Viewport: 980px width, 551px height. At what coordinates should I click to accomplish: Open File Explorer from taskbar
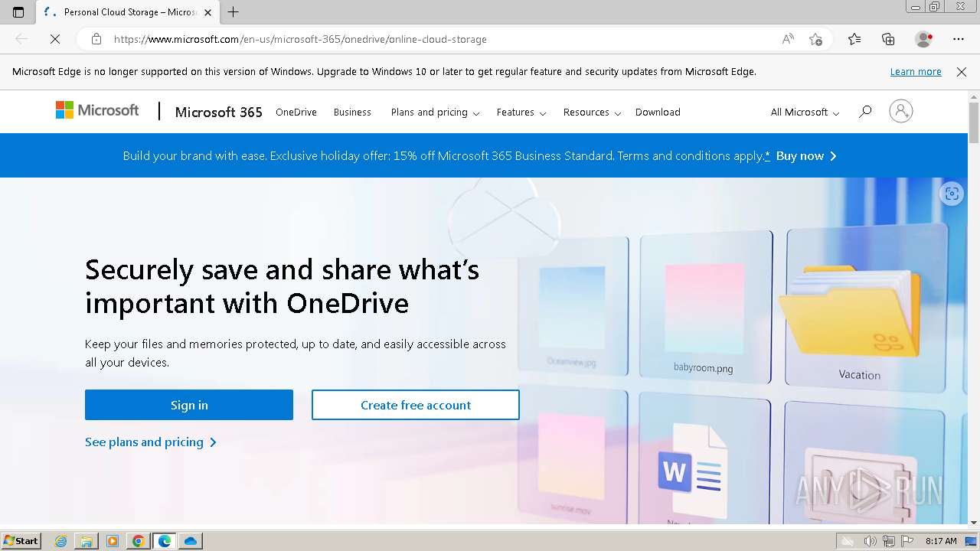click(87, 541)
